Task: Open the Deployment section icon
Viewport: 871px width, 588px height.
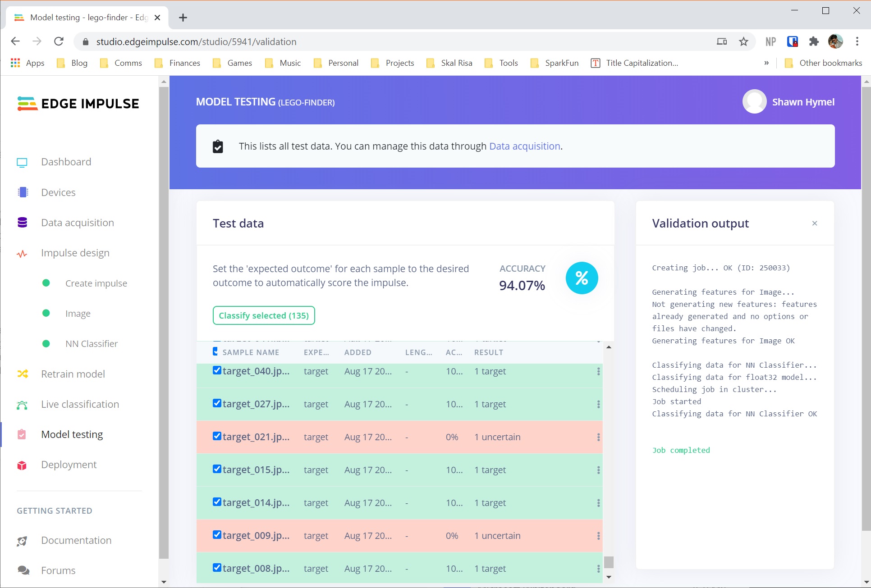Action: pos(23,465)
